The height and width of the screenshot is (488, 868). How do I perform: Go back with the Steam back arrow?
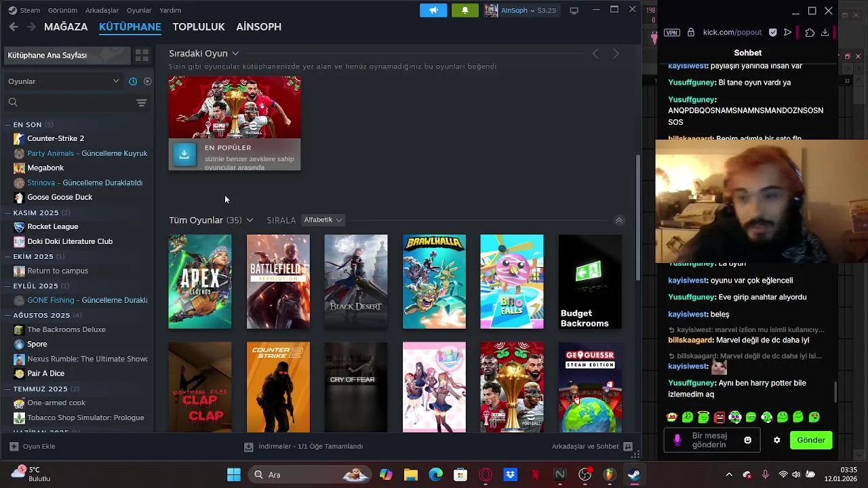pyautogui.click(x=14, y=26)
